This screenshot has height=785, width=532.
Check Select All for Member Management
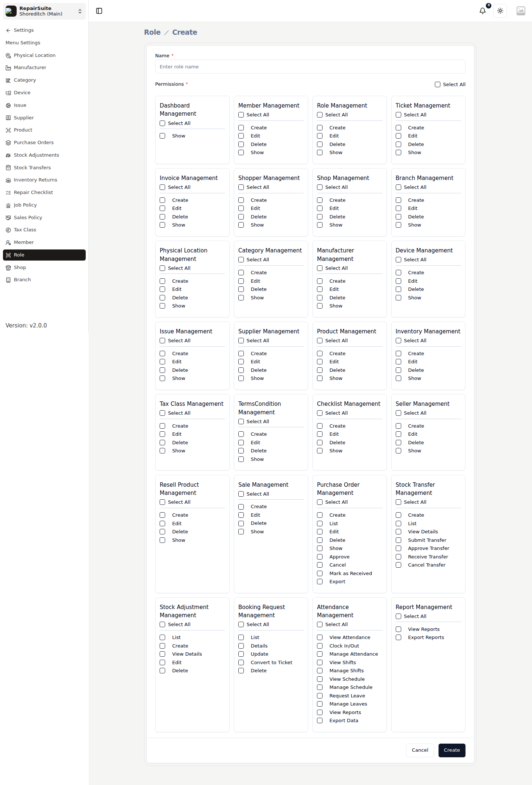241,115
